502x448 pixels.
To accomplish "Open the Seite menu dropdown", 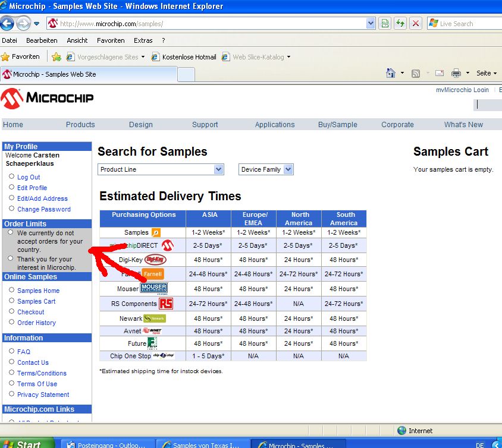I will (x=487, y=73).
